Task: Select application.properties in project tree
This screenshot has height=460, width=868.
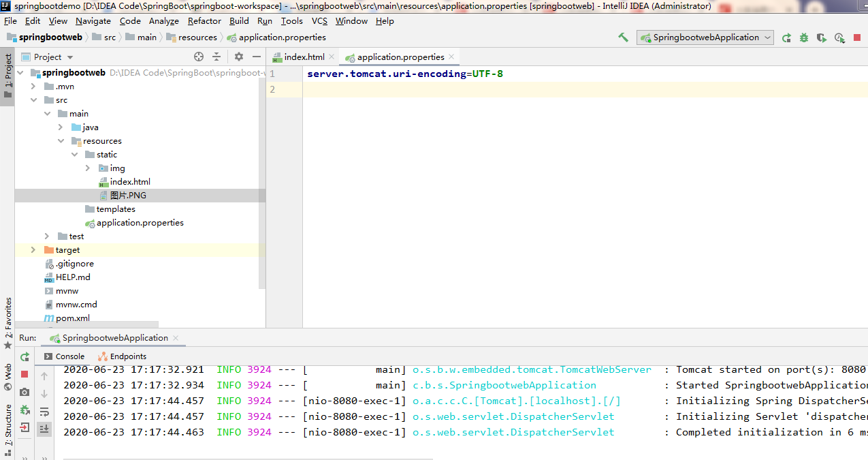Action: click(134, 223)
